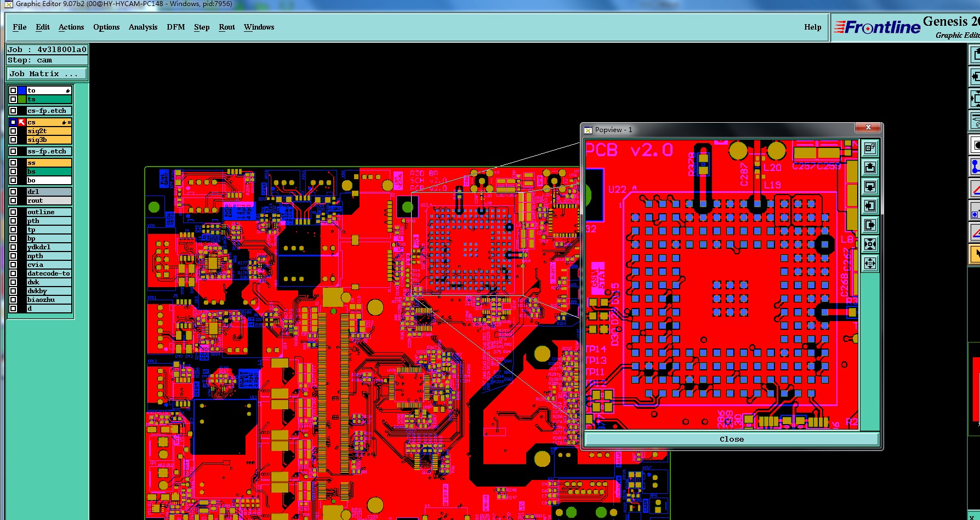Select the 'npth' layer name
This screenshot has height=520, width=980.
click(49, 256)
